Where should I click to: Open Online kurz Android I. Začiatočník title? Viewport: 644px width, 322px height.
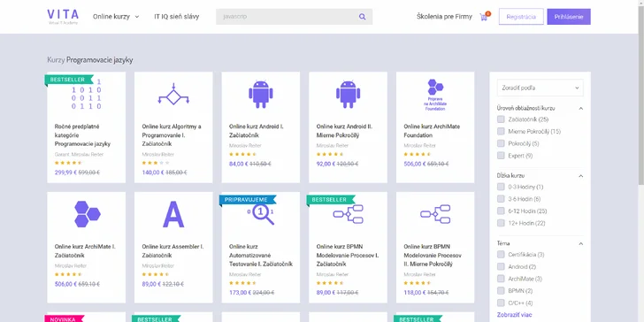coord(257,131)
